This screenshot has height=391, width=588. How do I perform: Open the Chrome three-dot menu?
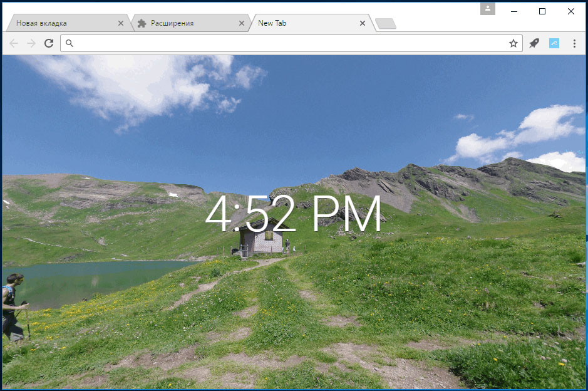(574, 43)
